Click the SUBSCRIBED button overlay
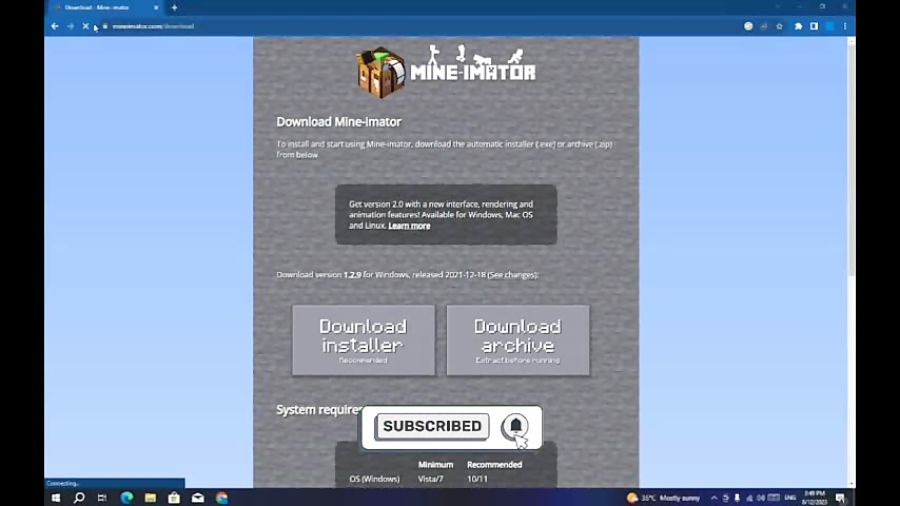 [432, 426]
